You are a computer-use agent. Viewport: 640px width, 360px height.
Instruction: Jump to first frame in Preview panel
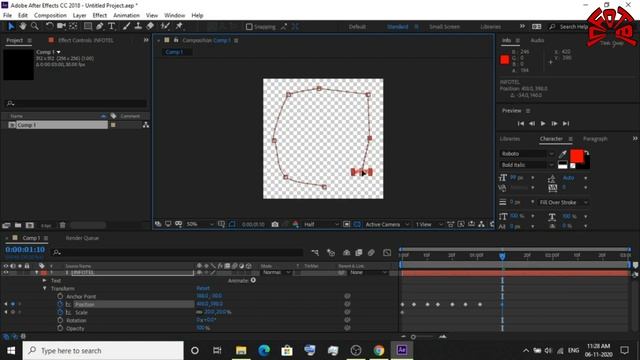[520, 123]
